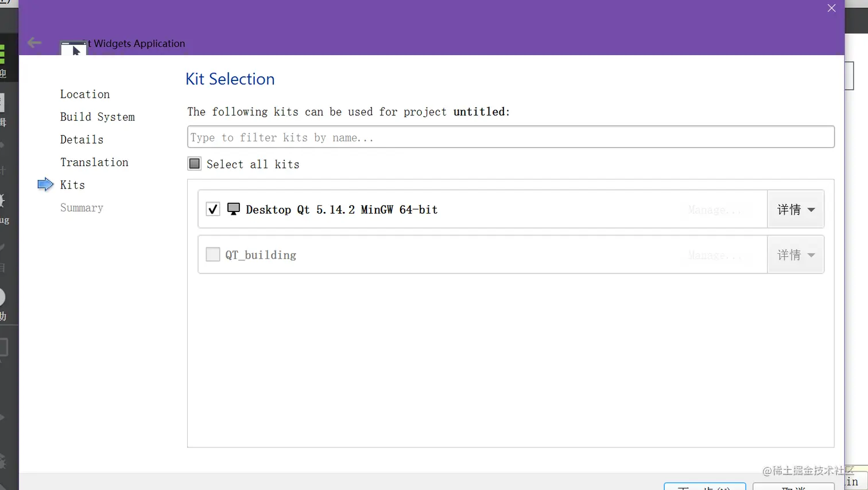
Task: Go to the Location wizard step
Action: pyautogui.click(x=85, y=94)
